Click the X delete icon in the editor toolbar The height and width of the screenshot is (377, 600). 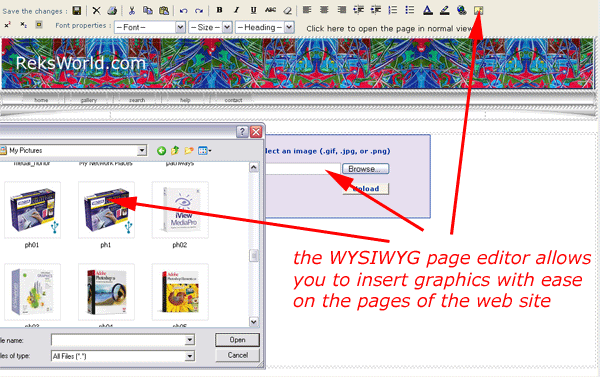point(96,11)
